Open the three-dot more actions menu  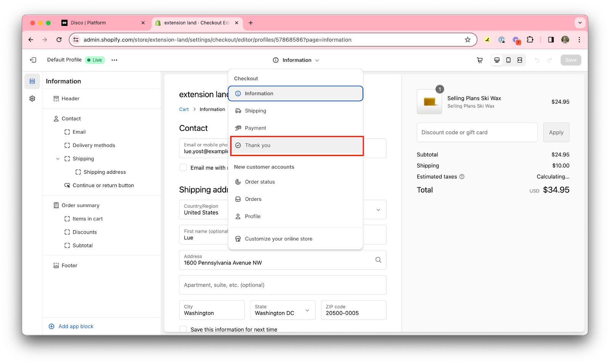click(114, 60)
